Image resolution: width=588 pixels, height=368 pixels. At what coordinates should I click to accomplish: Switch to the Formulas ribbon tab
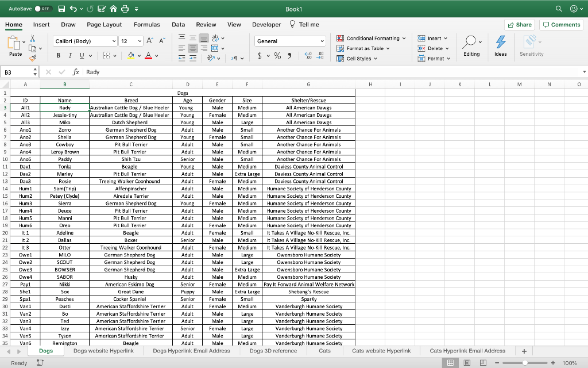coord(147,25)
